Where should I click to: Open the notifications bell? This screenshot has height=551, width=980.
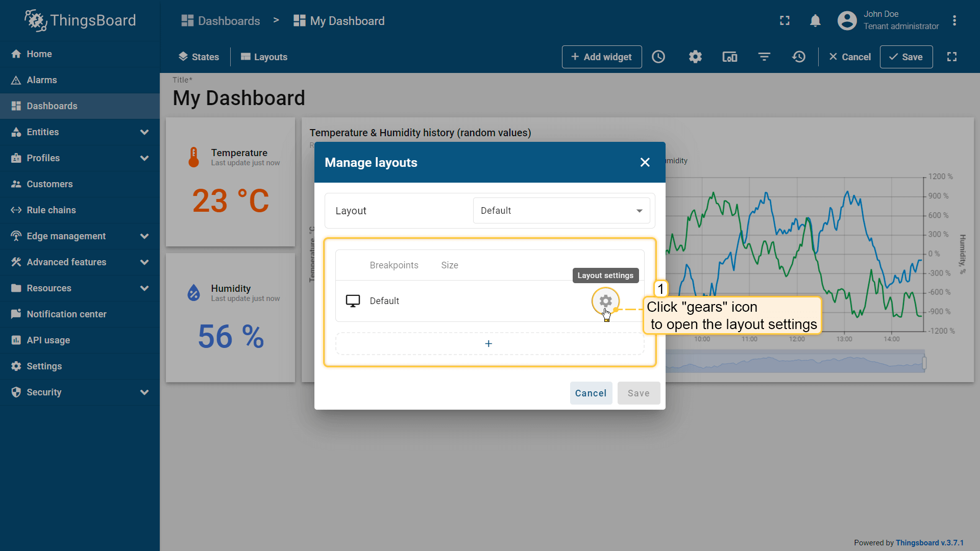(815, 21)
